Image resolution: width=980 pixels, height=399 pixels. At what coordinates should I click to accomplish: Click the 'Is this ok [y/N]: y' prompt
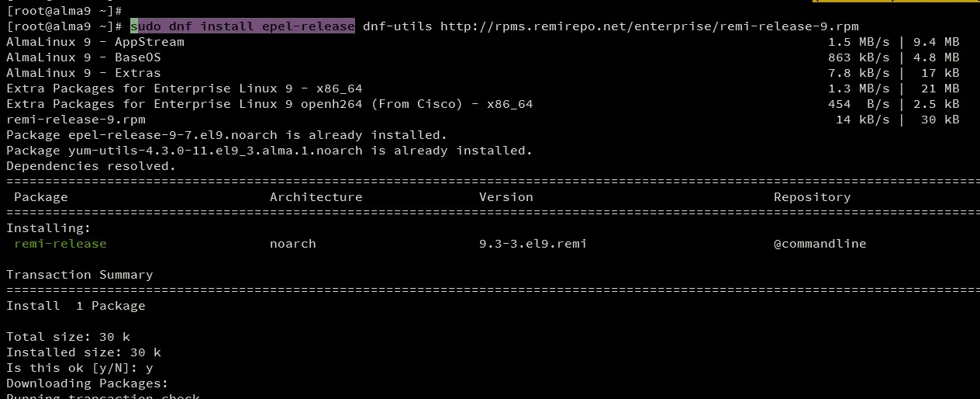[80, 368]
